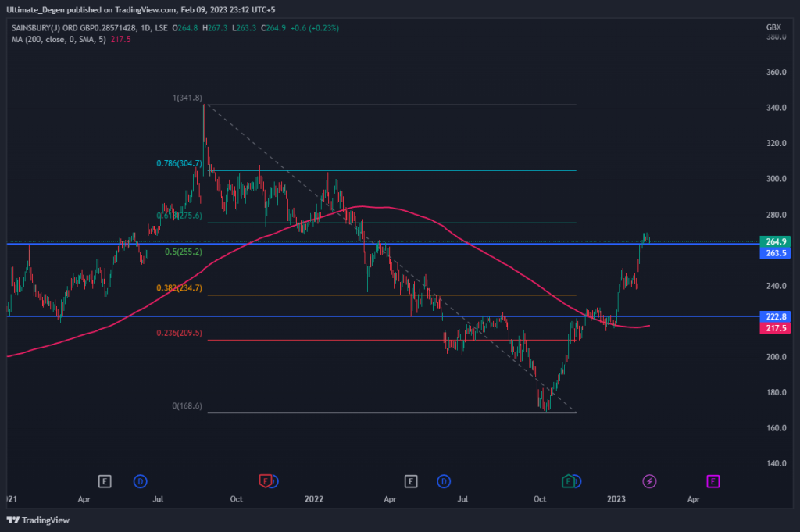Click the grey earnings E marker after Apr 2022

tap(411, 481)
